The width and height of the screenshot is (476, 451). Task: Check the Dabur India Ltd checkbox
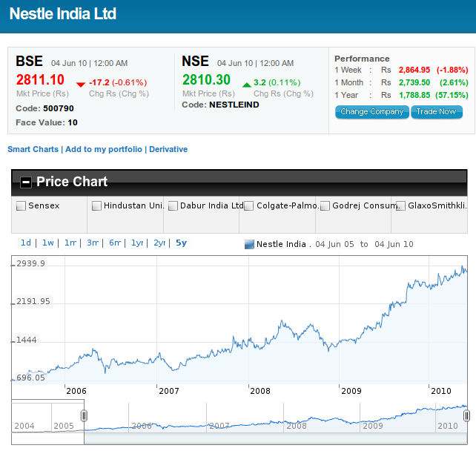coord(173,205)
